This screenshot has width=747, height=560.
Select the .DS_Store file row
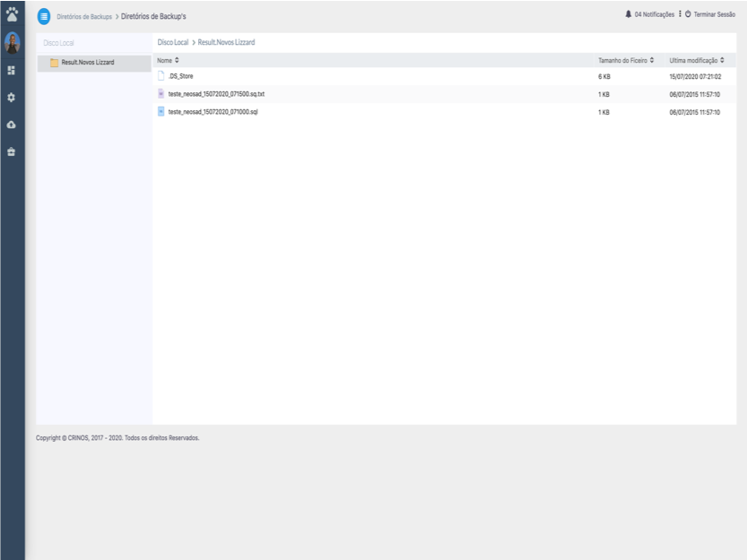[180, 76]
